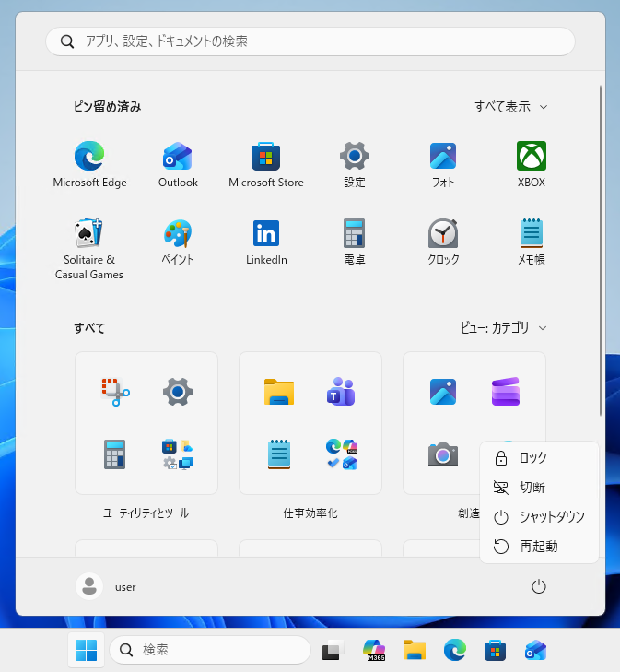
Task: Launch the pinned 電卓 calculator
Action: 355,242
